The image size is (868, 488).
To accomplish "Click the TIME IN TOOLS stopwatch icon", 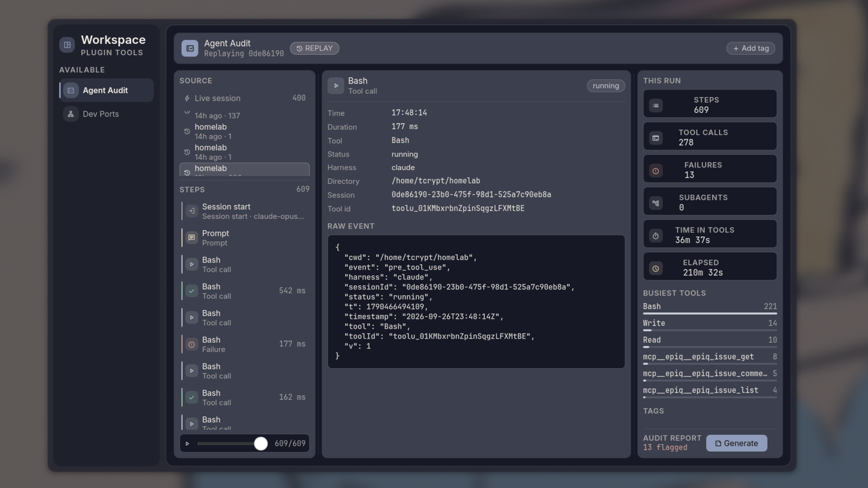I will pos(656,236).
